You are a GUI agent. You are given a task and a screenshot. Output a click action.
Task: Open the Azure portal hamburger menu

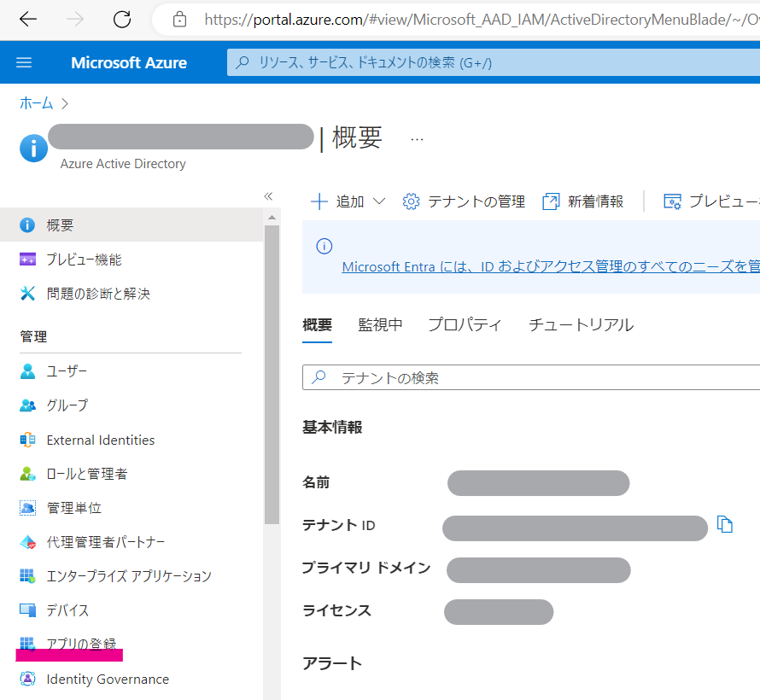pos(24,62)
